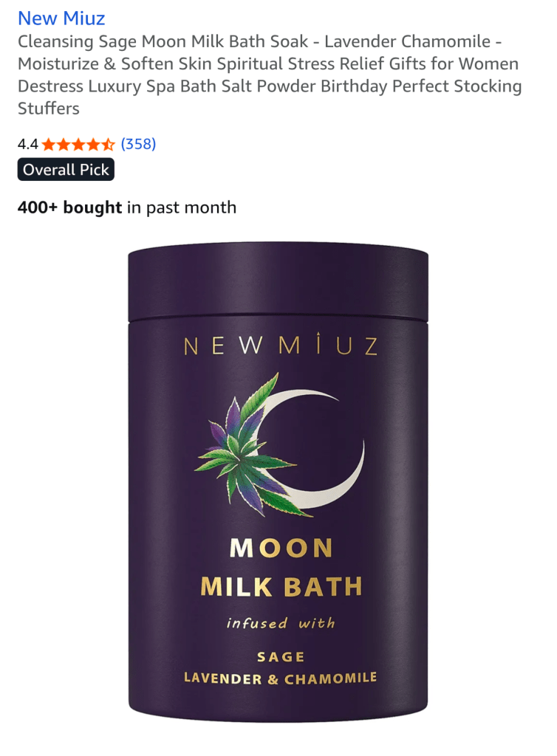Click the 4.4 rating number
The height and width of the screenshot is (756, 557).
point(27,144)
